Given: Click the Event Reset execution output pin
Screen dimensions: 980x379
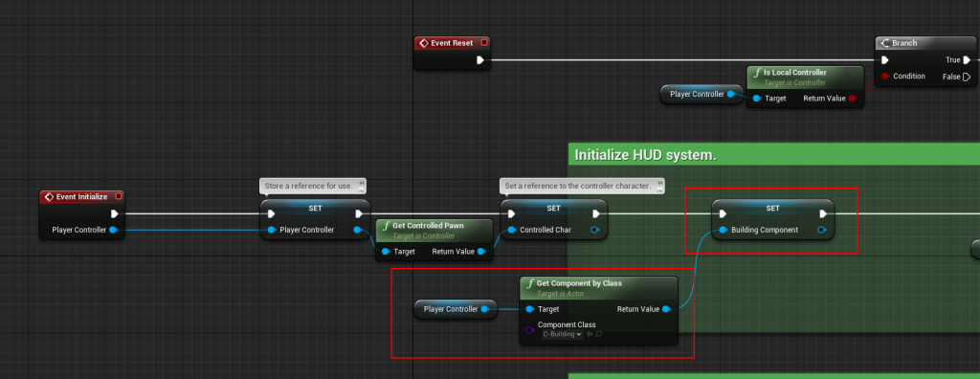Looking at the screenshot, I should tap(480, 60).
